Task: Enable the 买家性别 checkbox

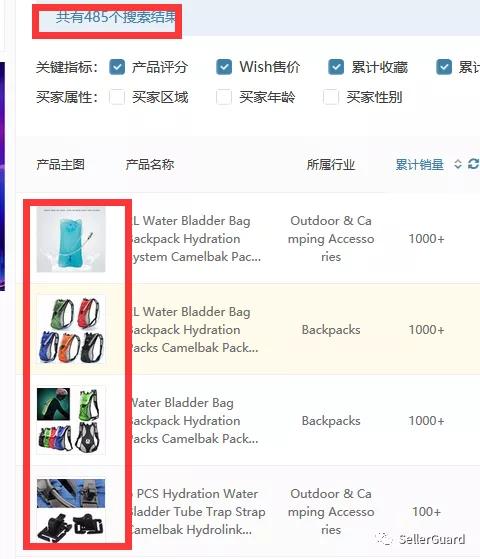Action: [331, 97]
